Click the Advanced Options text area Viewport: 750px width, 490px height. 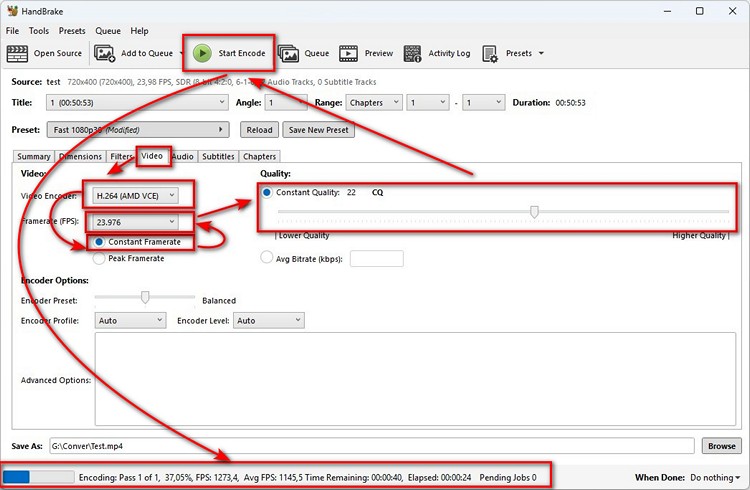pos(415,379)
